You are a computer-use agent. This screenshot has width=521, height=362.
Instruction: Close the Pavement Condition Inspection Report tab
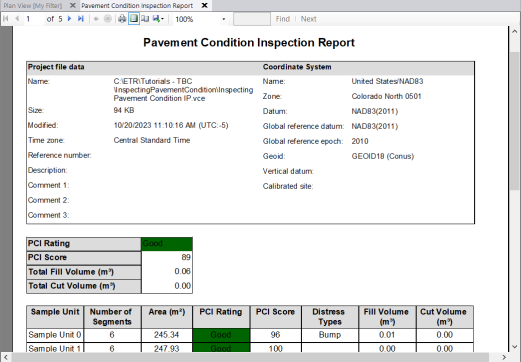[205, 6]
